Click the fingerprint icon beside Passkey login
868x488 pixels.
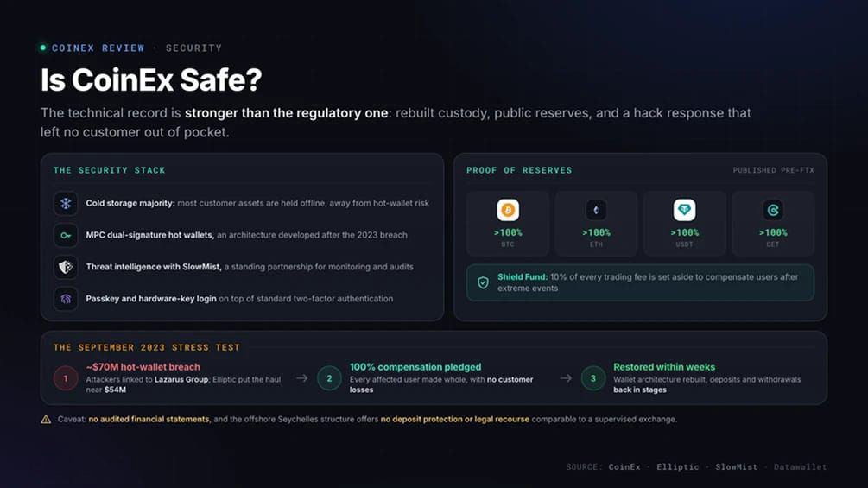tap(66, 299)
